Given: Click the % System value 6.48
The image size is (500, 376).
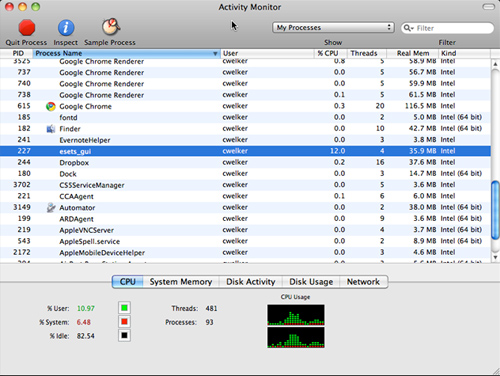Looking at the screenshot, I should point(84,322).
